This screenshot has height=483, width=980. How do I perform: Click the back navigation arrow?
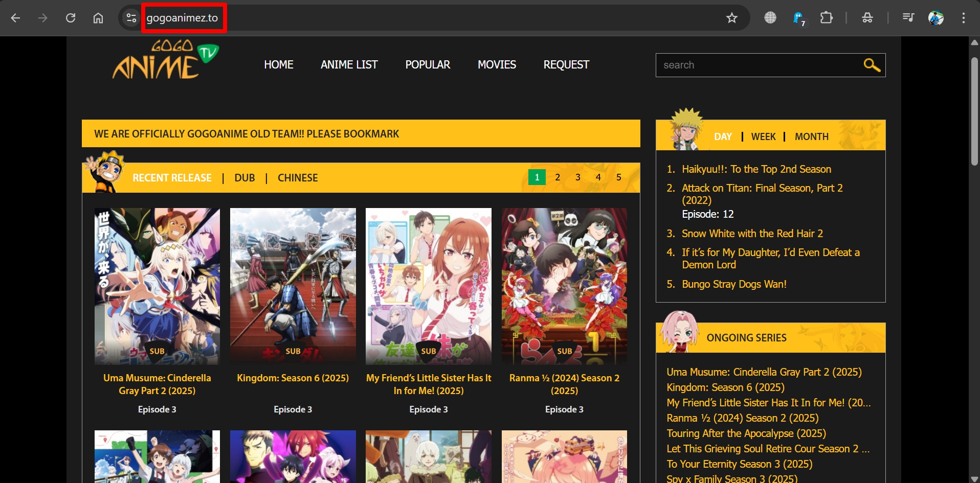click(16, 17)
